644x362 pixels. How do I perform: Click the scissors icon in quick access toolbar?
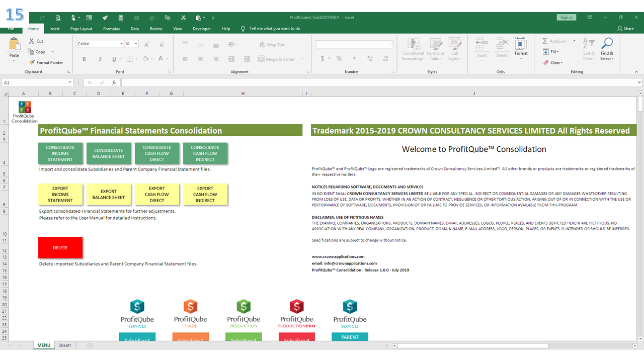[183, 18]
